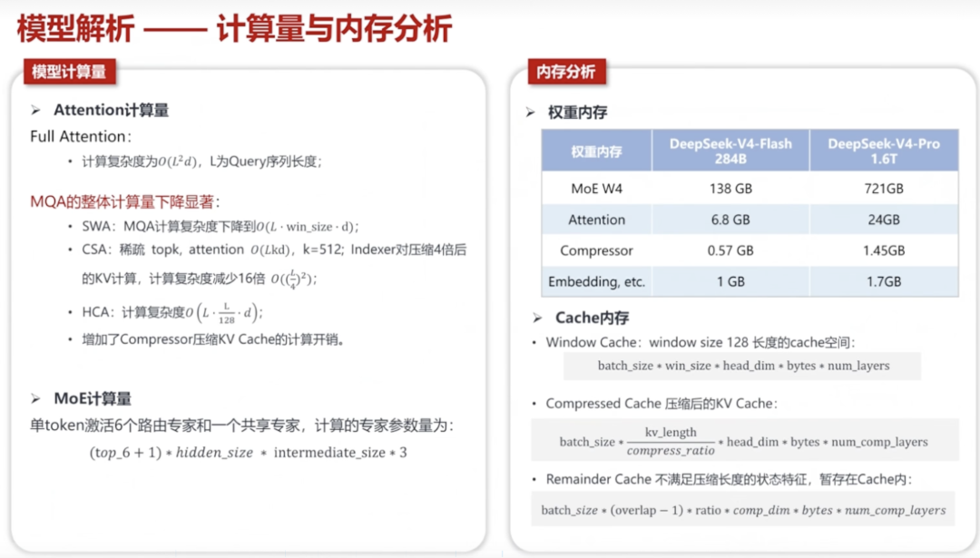The height and width of the screenshot is (558, 980).
Task: Click the Compressor row in the weight table
Action: (596, 250)
